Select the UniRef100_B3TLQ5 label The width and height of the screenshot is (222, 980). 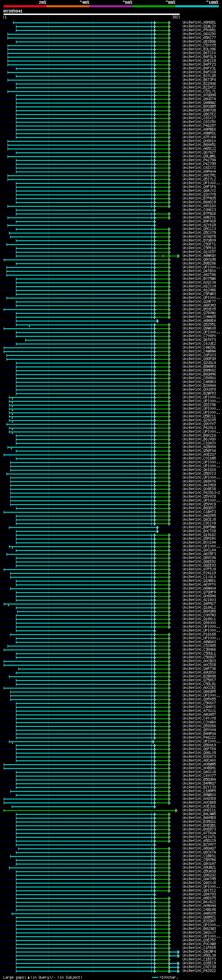pyautogui.click(x=199, y=76)
